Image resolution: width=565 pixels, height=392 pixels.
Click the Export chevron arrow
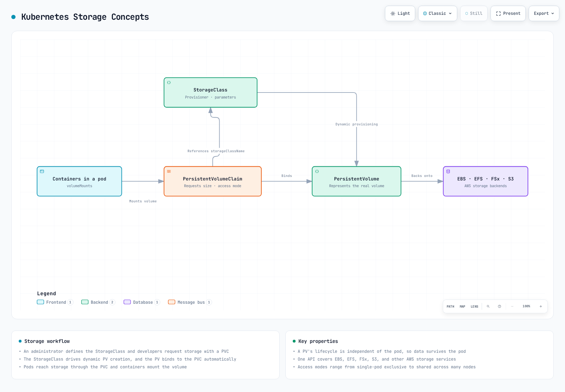point(553,13)
